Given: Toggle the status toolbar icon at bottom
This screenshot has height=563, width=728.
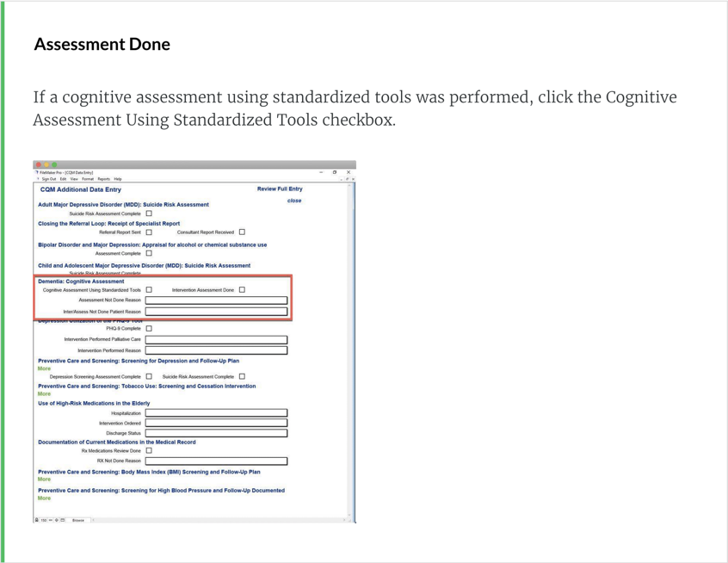Looking at the screenshot, I should [63, 520].
